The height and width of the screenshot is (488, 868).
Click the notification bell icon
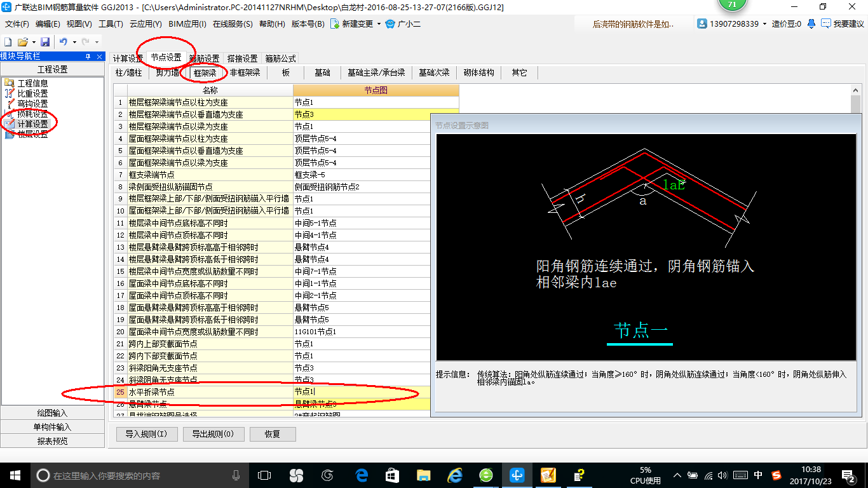tap(811, 24)
